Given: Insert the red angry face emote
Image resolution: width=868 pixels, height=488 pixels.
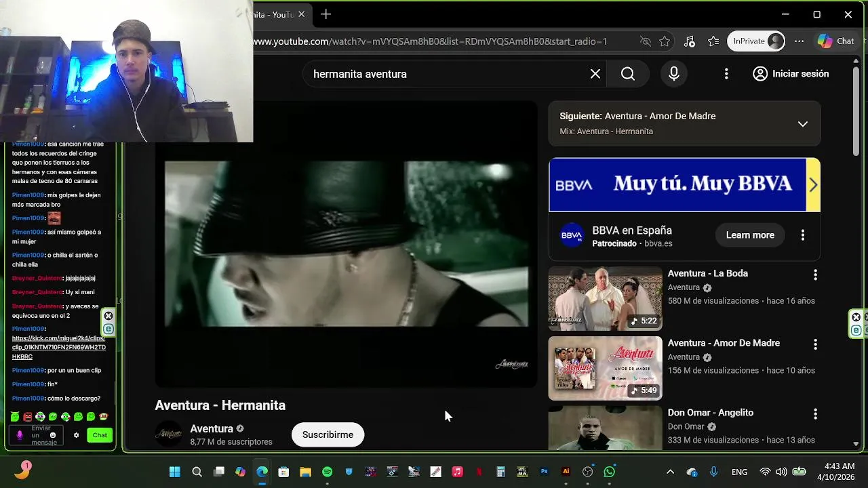Looking at the screenshot, I should click(27, 417).
